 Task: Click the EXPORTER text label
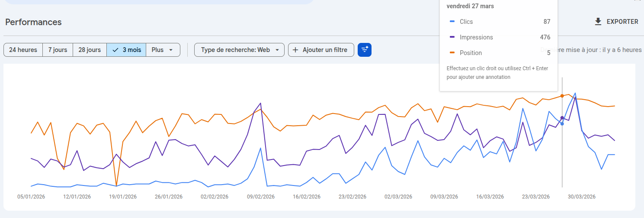[622, 22]
